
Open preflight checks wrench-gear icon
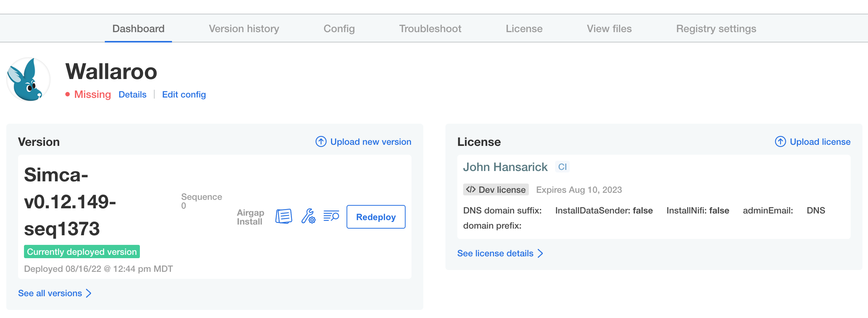[308, 216]
